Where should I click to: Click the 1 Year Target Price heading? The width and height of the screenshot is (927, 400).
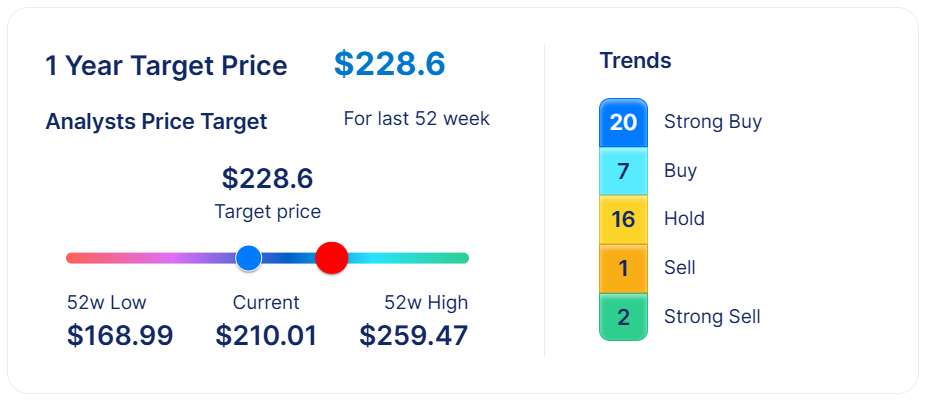(166, 66)
